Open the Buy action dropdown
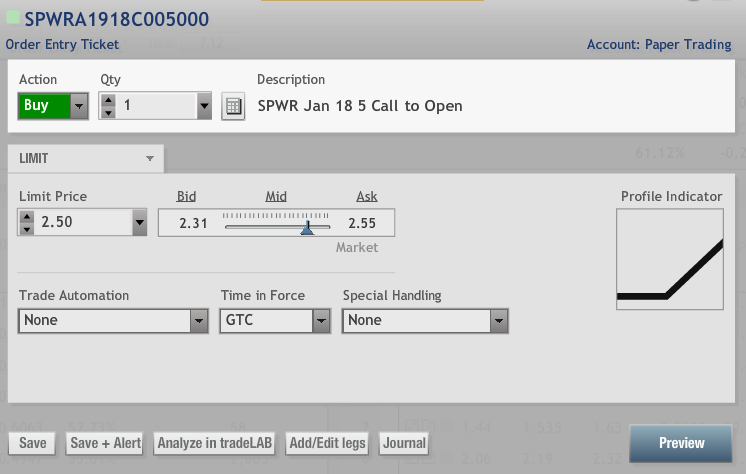Screen dimensions: 746x474 click(78, 106)
